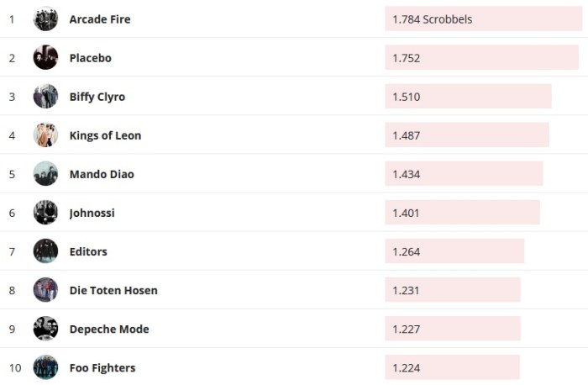The image size is (588, 385).
Task: Select the 1.752 scrobble count bar
Action: pyautogui.click(x=481, y=58)
